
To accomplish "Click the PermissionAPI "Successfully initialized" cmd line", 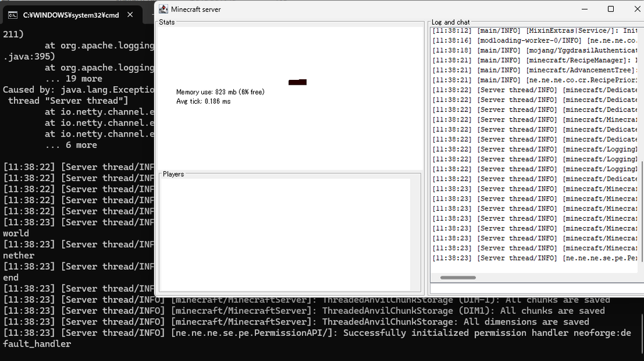I will 317,333.
